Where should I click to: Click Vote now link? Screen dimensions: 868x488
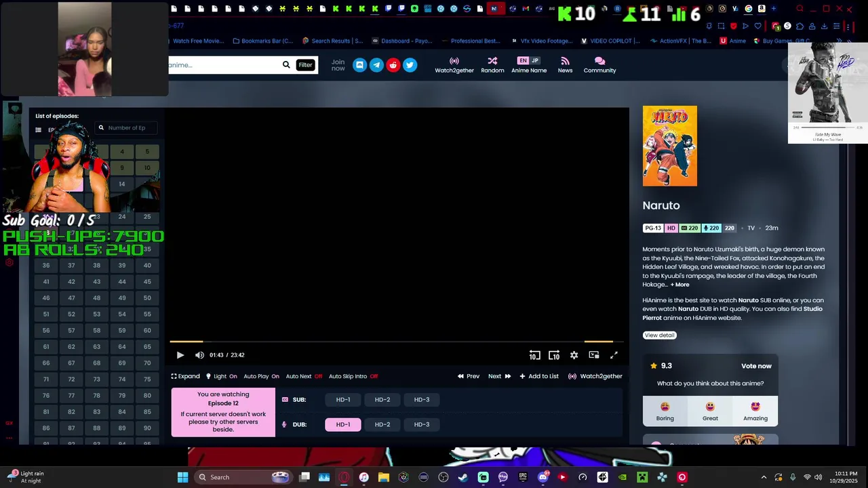(x=756, y=366)
